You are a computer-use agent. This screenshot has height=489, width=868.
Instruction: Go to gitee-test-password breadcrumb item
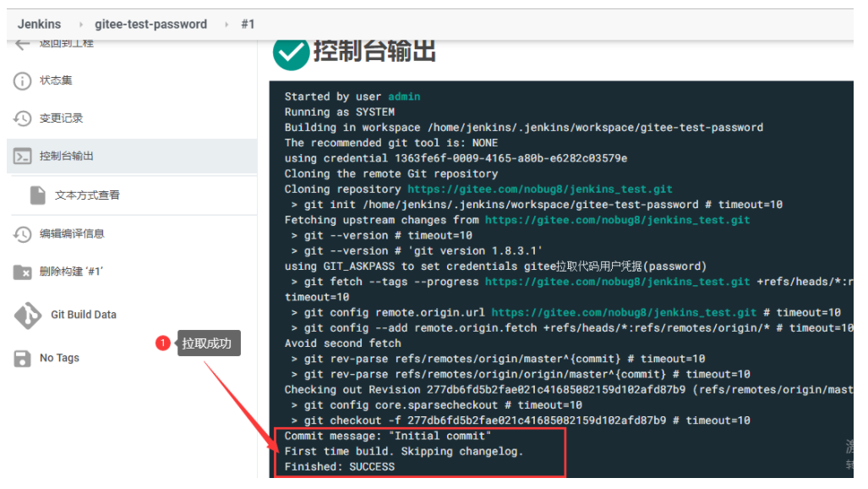click(150, 25)
